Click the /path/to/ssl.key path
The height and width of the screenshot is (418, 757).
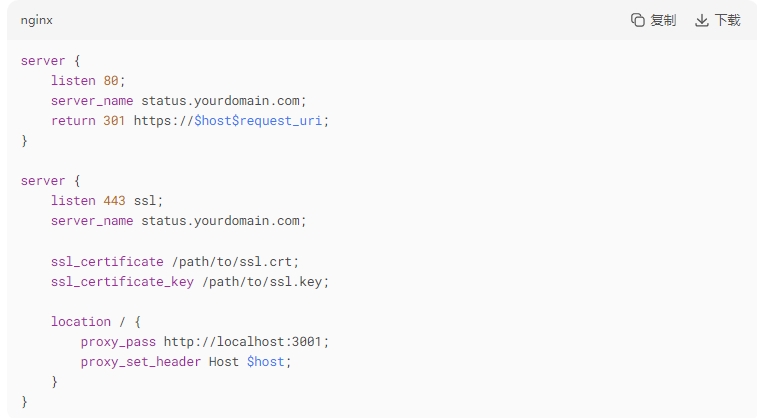(x=262, y=282)
